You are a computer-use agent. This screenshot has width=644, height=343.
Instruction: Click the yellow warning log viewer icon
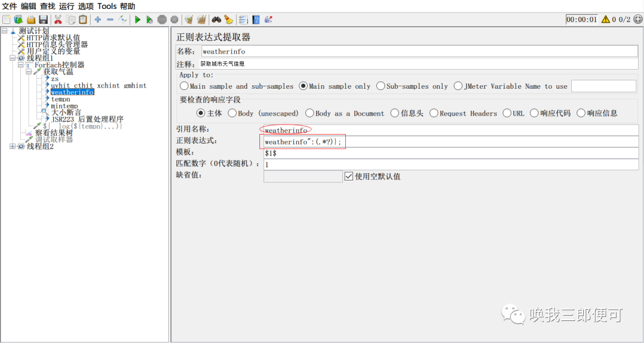(x=605, y=19)
